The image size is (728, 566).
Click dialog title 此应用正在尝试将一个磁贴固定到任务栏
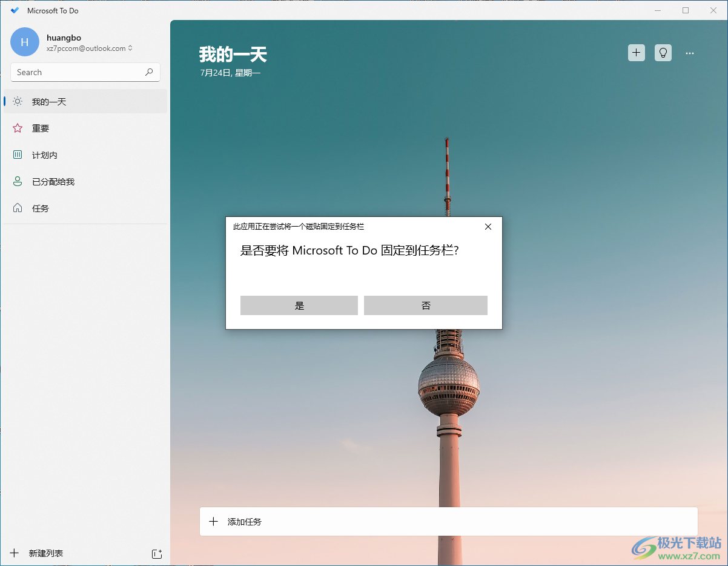pos(299,227)
